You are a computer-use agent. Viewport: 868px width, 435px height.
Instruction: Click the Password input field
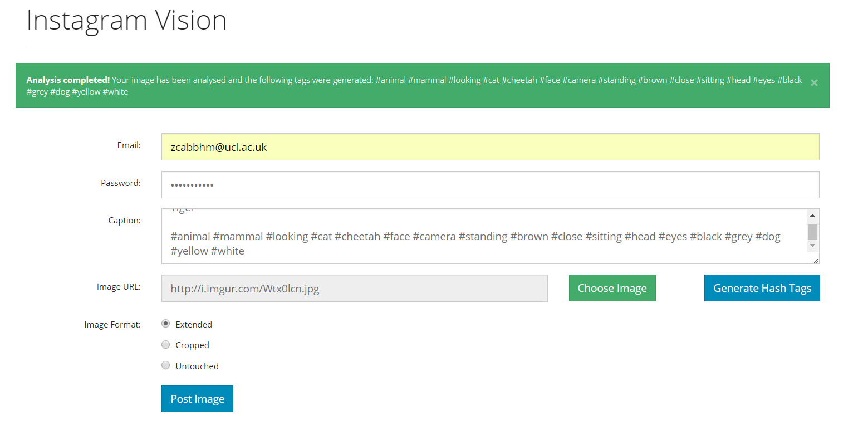pyautogui.click(x=490, y=184)
